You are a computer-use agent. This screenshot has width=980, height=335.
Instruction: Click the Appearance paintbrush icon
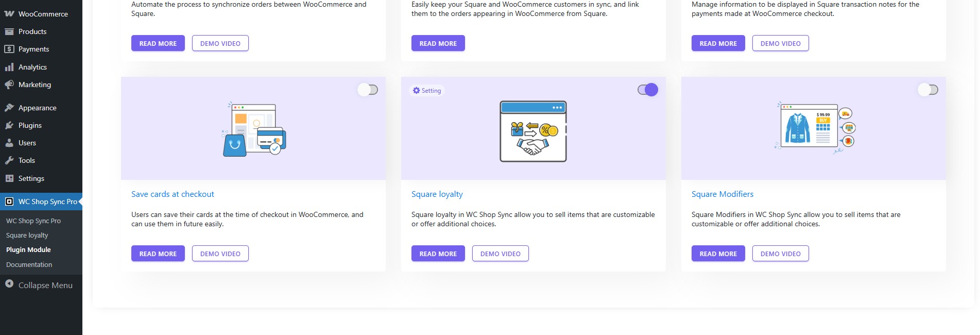coord(9,108)
